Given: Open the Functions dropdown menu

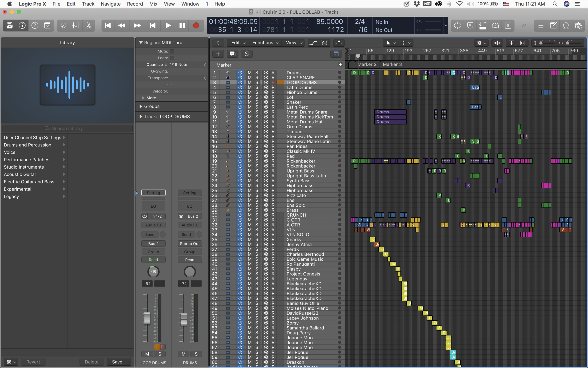Looking at the screenshot, I should point(265,43).
